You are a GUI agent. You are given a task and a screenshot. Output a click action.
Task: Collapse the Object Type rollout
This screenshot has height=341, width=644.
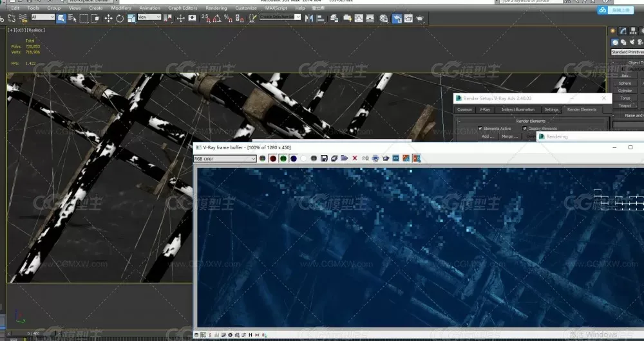pos(627,63)
